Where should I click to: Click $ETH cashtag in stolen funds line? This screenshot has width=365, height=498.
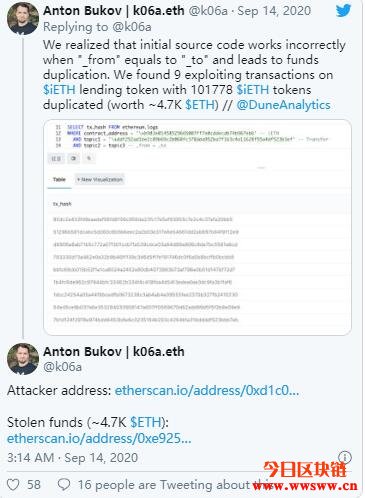146,422
